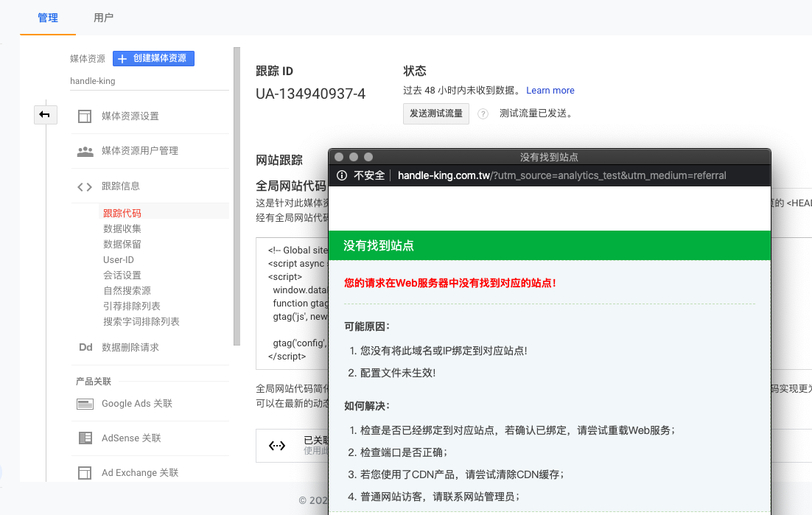Click the popup URL address field
The width and height of the screenshot is (812, 515).
(561, 175)
